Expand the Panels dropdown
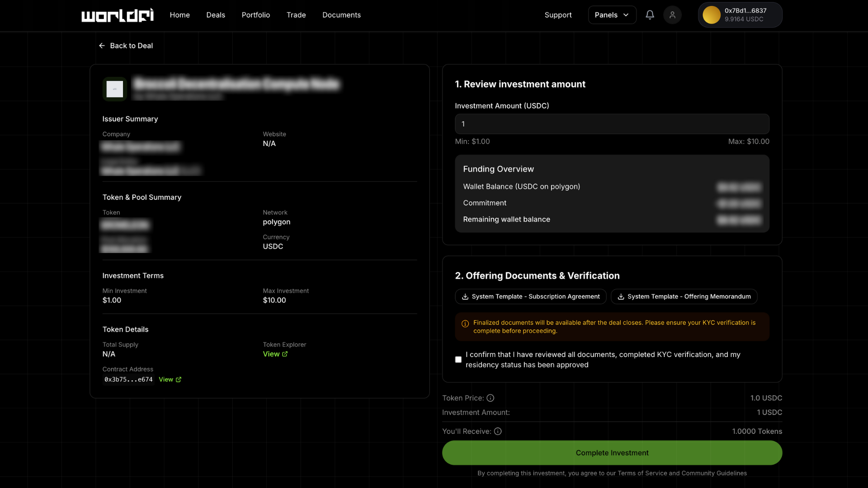The image size is (868, 488). [612, 15]
